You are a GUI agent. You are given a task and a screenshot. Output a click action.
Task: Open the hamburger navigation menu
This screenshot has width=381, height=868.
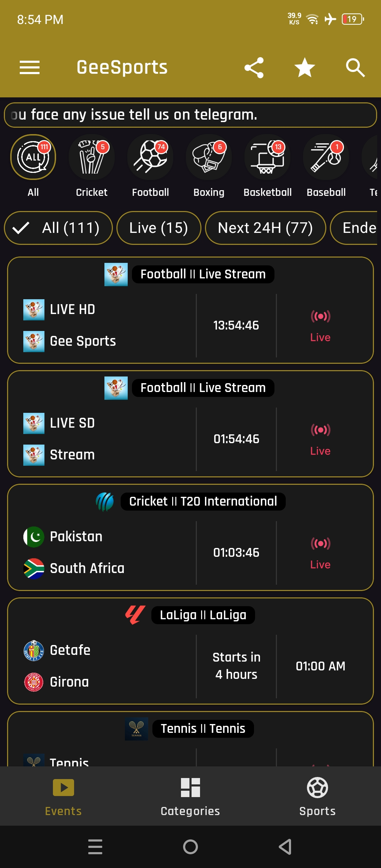(x=30, y=67)
